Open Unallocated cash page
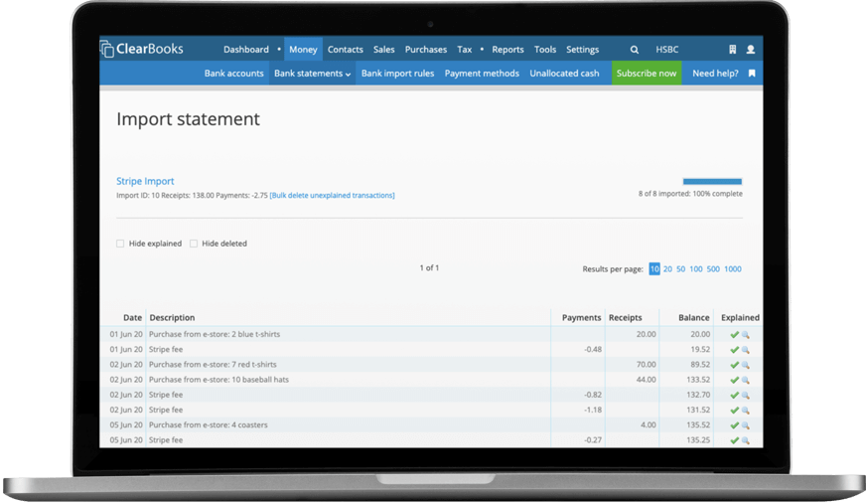The image size is (868, 504). click(x=564, y=74)
